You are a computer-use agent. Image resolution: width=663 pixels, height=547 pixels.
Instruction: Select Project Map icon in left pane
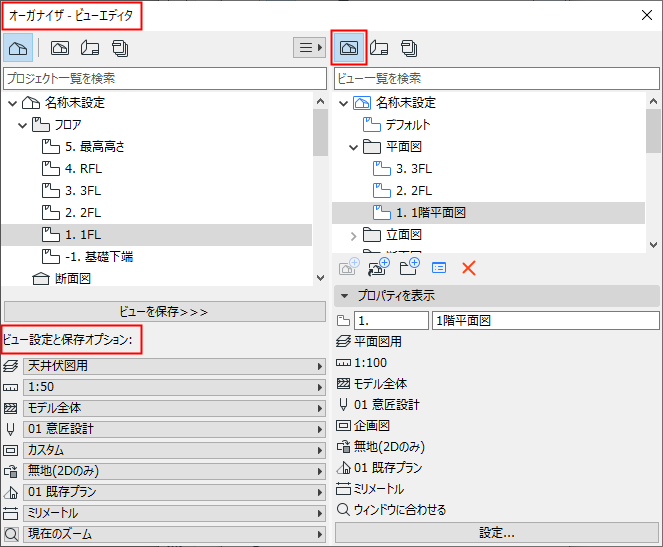[18, 48]
